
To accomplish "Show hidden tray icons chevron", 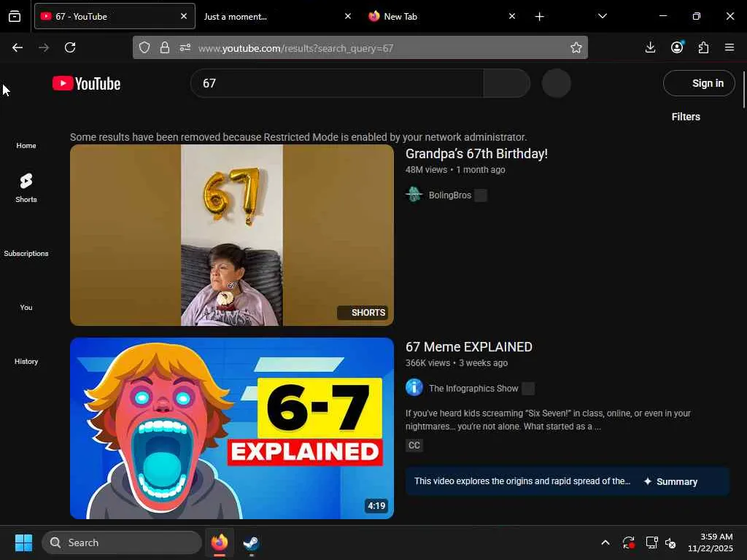I will click(605, 542).
